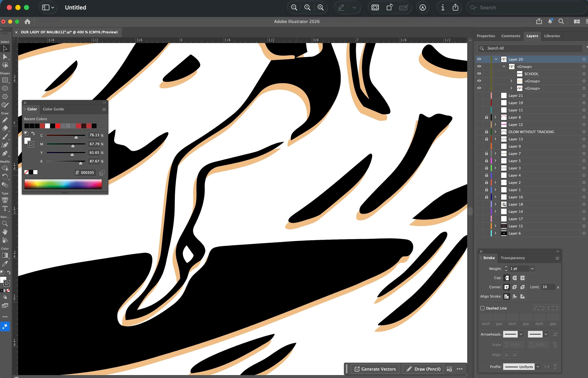Enable the Dashed Line checkbox
The image size is (588, 378).
point(482,308)
